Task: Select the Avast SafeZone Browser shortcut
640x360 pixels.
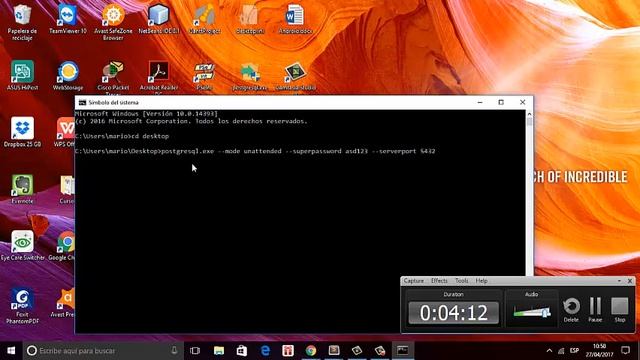Action: 113,21
